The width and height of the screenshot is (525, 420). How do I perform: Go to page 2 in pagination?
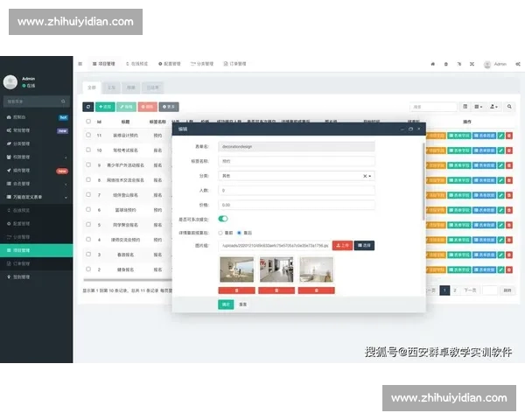(x=455, y=290)
